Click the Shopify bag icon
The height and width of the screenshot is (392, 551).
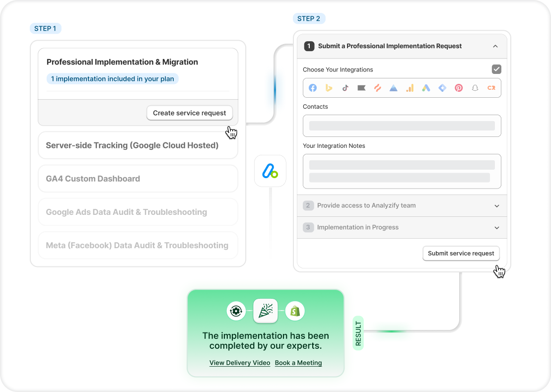(295, 311)
